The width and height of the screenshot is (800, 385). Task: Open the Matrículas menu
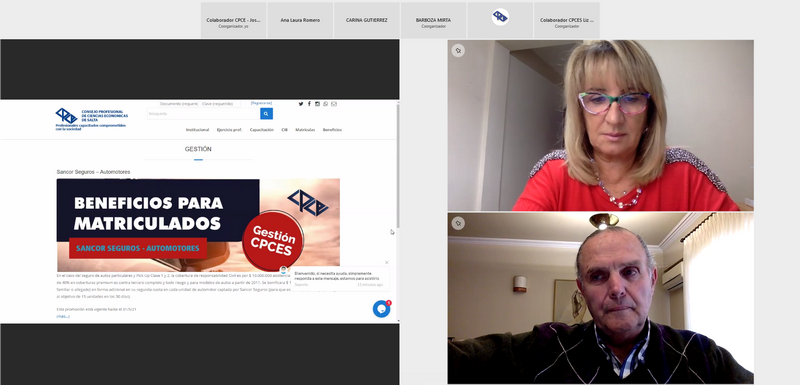(305, 130)
